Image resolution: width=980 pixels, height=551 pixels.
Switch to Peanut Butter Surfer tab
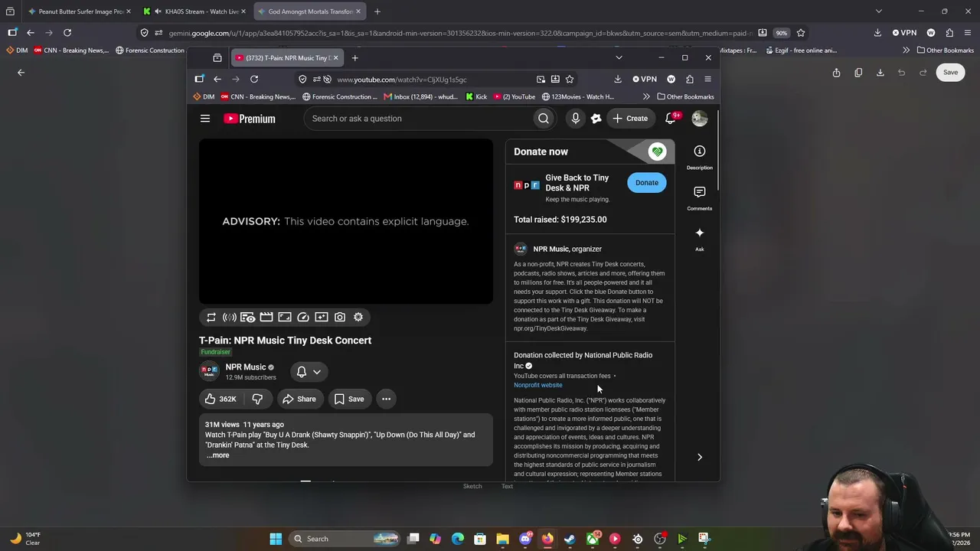(x=80, y=11)
